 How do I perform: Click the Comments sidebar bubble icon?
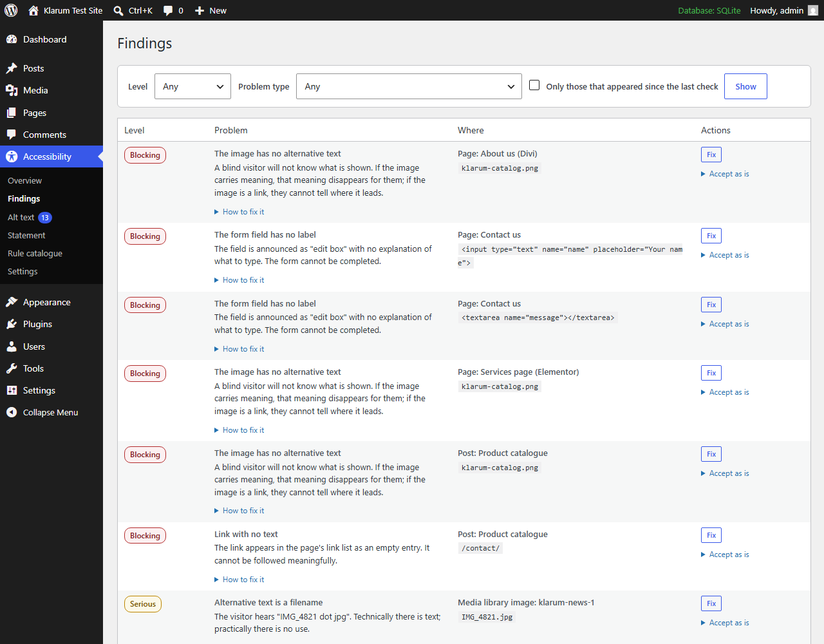12,135
